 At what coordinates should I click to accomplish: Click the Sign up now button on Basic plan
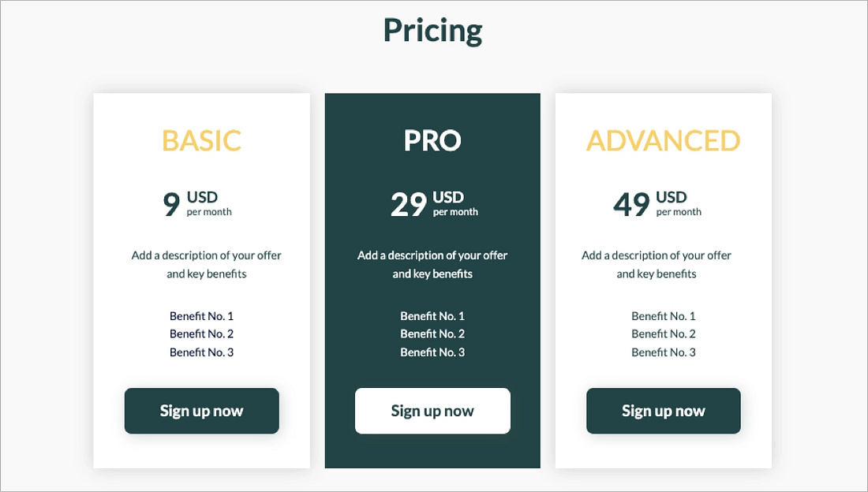point(201,411)
